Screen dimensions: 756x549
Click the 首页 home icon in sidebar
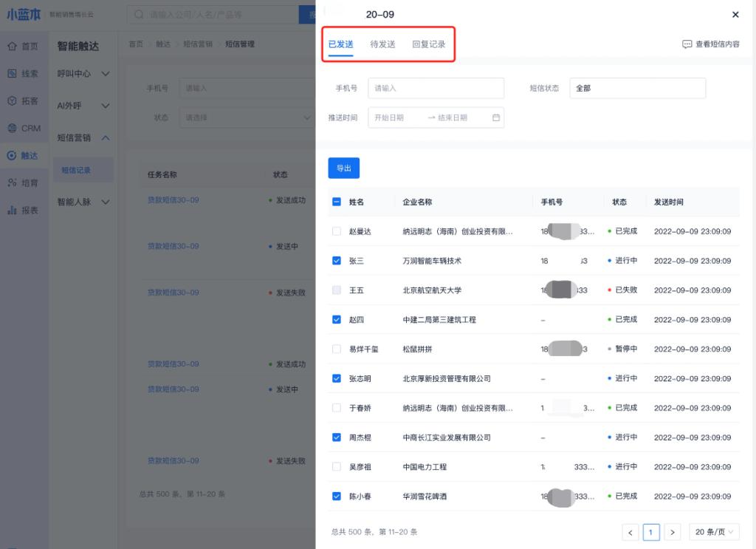[x=12, y=47]
